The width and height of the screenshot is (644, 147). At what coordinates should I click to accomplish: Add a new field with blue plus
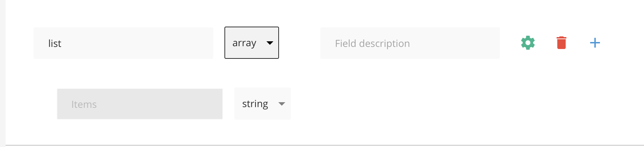[x=595, y=43]
